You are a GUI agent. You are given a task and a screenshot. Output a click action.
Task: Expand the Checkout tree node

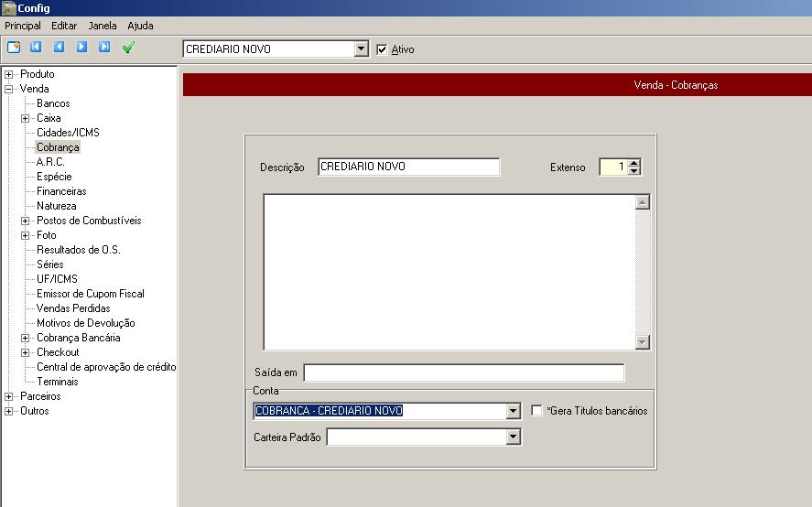click(25, 352)
